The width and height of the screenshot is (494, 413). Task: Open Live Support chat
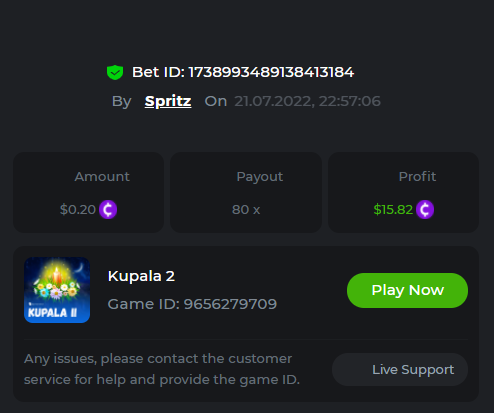click(x=400, y=370)
